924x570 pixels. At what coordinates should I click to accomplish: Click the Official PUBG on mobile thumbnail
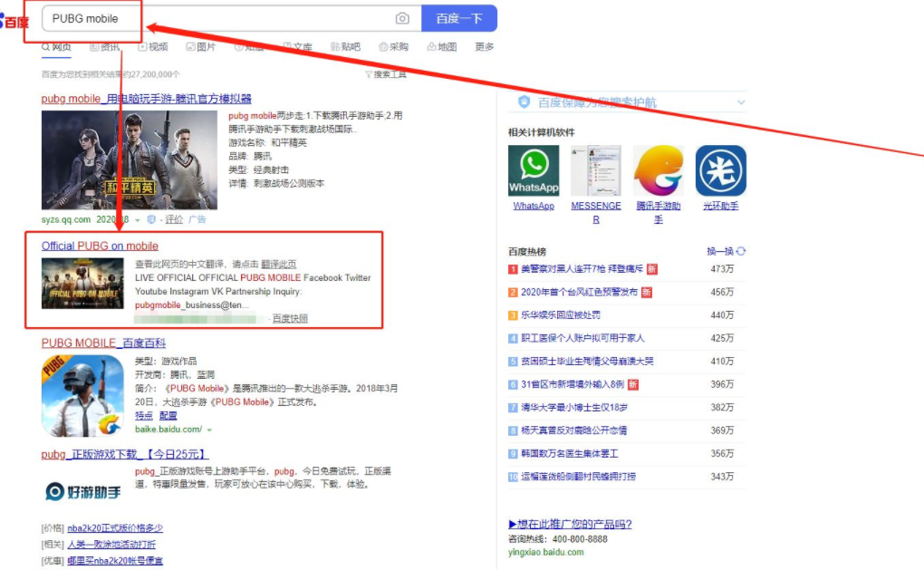point(82,284)
